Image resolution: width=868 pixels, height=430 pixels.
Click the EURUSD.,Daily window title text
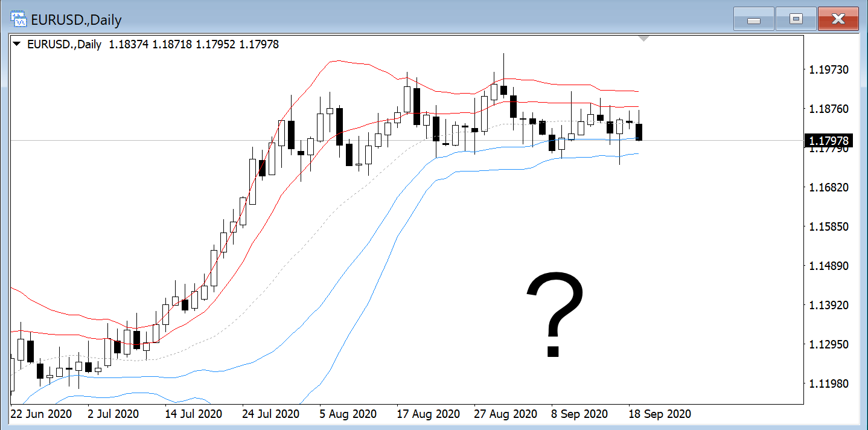coord(76,20)
